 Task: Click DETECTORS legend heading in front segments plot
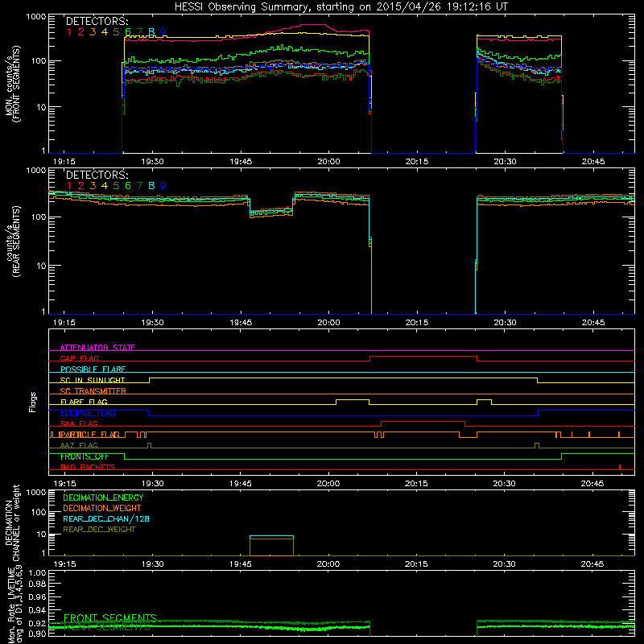click(x=97, y=21)
